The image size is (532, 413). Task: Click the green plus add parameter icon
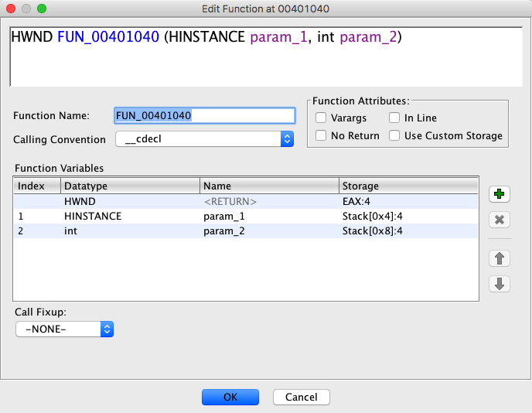tap(500, 195)
